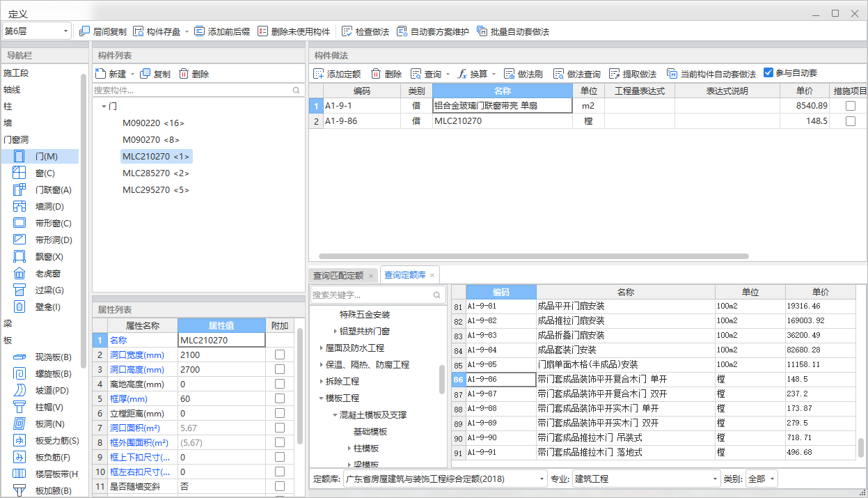The height and width of the screenshot is (498, 868).
Task: Open 做法查询
Action: 576,74
